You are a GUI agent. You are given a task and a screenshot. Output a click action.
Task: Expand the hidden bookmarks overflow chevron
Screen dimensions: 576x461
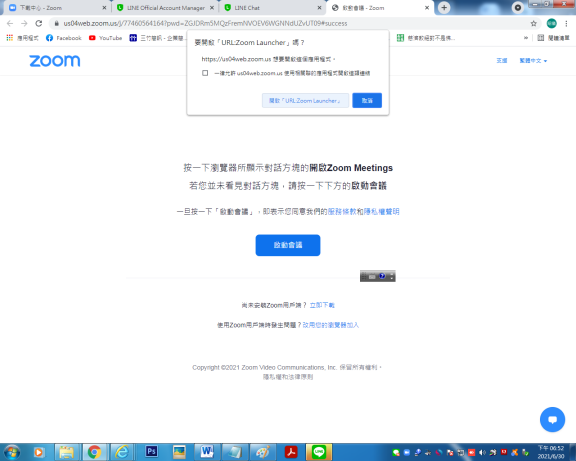click(x=526, y=38)
